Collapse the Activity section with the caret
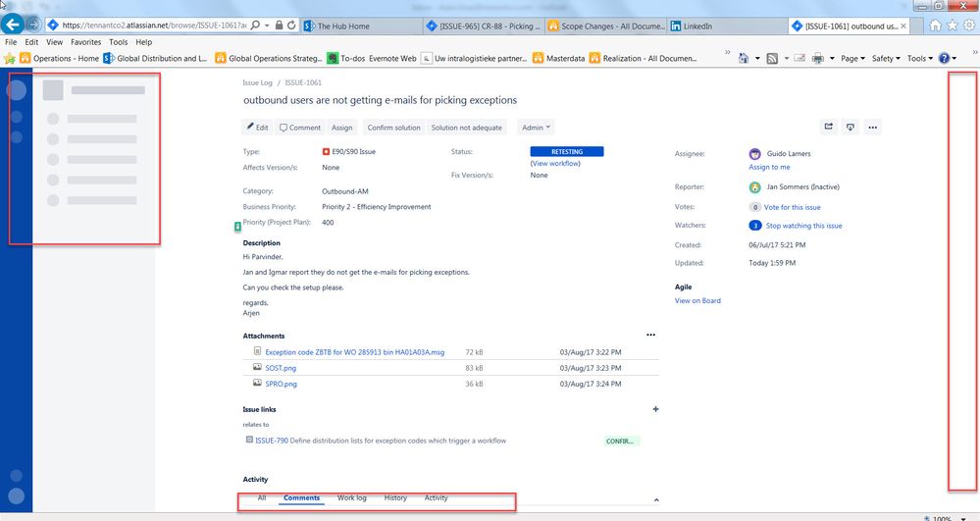 (x=656, y=499)
